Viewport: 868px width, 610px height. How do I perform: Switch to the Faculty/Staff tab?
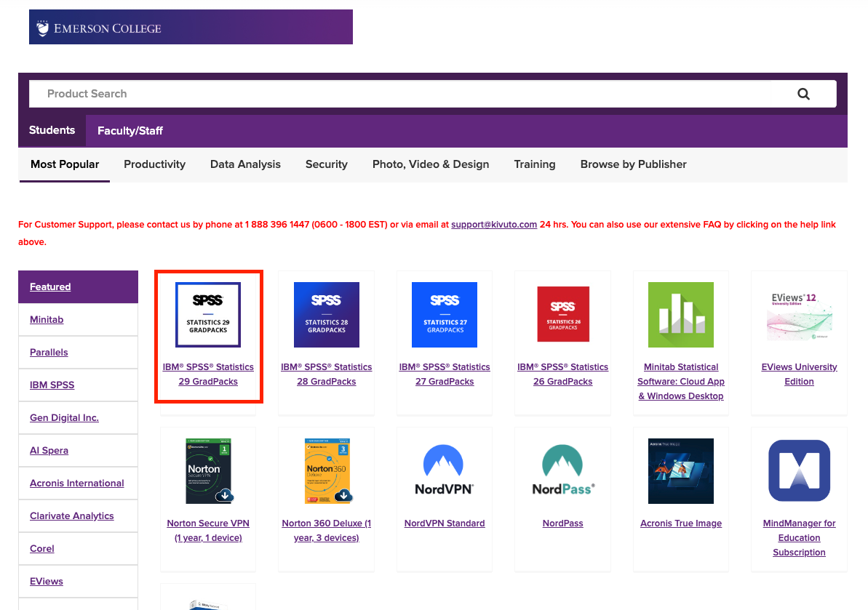[x=130, y=130]
